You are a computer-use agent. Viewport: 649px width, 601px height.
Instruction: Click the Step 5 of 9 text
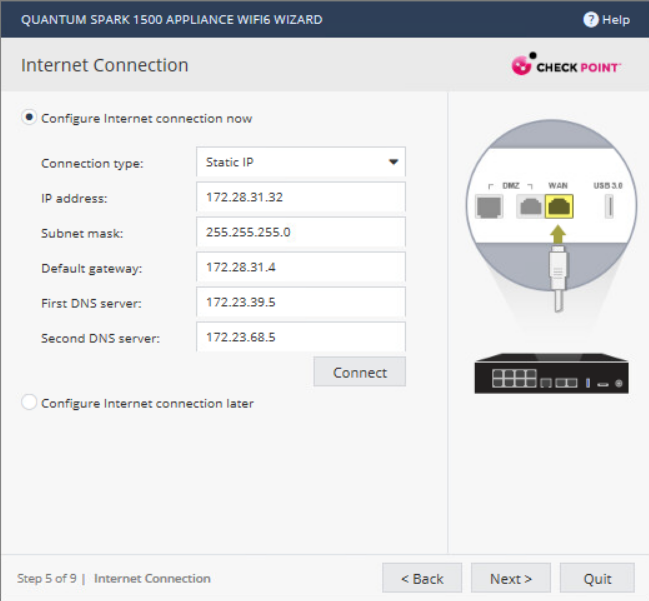47,578
